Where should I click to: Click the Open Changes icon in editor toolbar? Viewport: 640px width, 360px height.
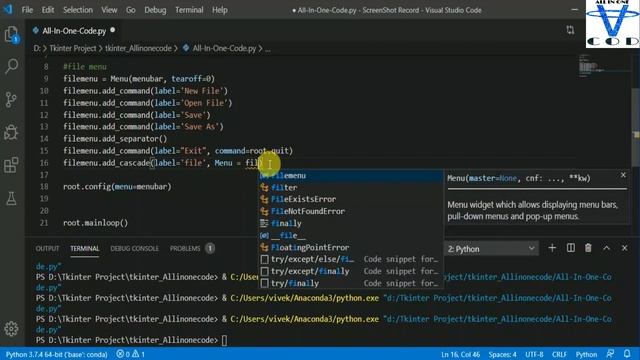(570, 30)
